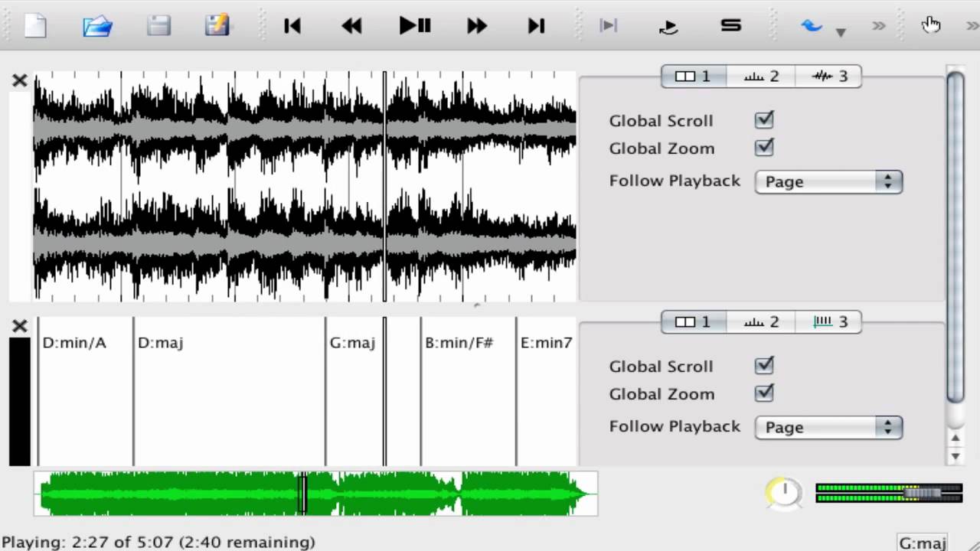The height and width of the screenshot is (551, 980).
Task: Click the G:maj readout in the status bar
Action: [x=923, y=543]
